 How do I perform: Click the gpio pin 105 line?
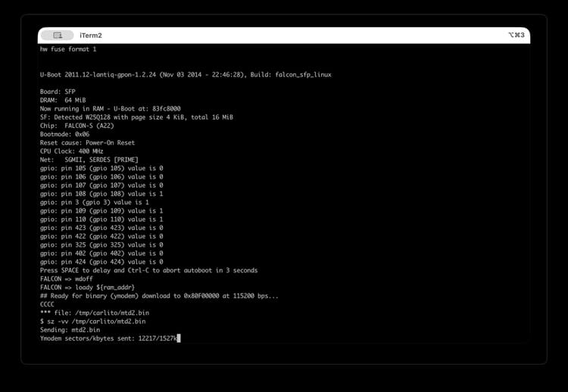pos(101,168)
